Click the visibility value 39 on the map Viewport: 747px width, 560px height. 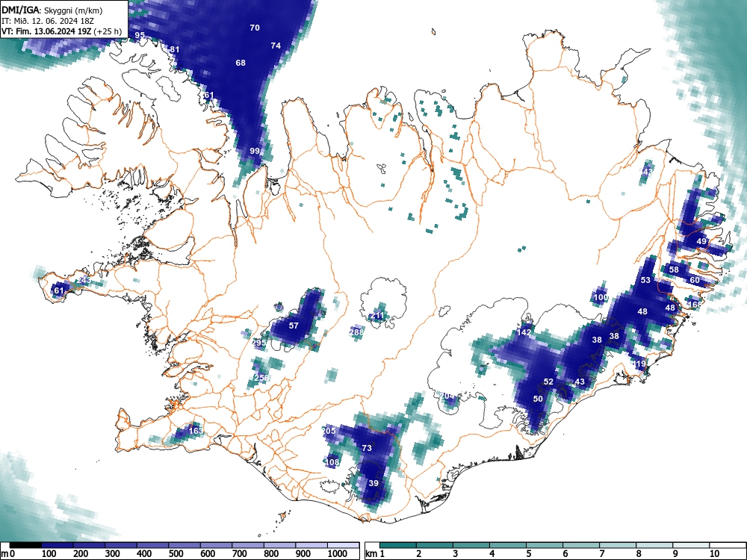click(x=373, y=483)
